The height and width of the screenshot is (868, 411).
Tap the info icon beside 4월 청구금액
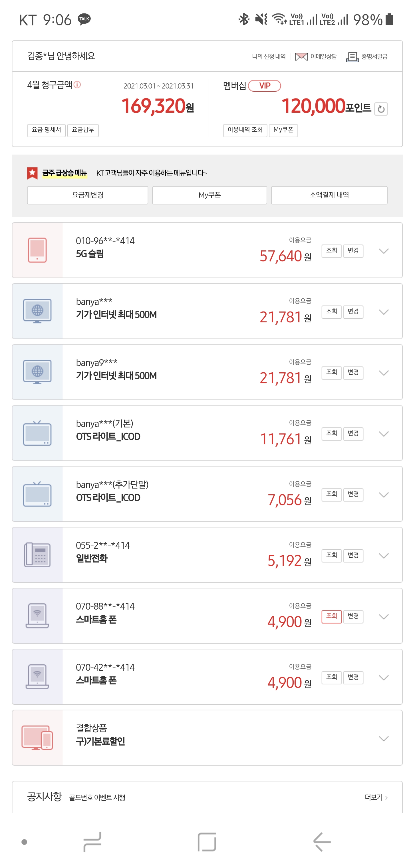pos(77,85)
